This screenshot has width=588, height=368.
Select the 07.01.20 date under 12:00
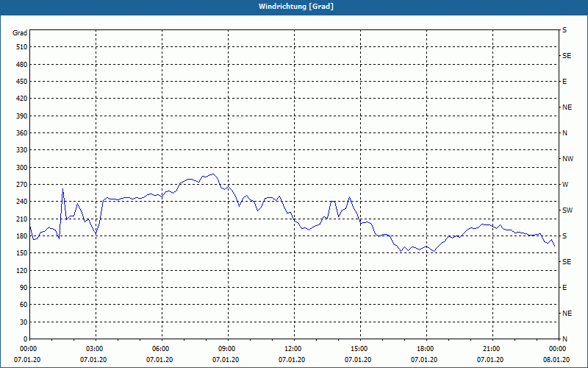[292, 360]
